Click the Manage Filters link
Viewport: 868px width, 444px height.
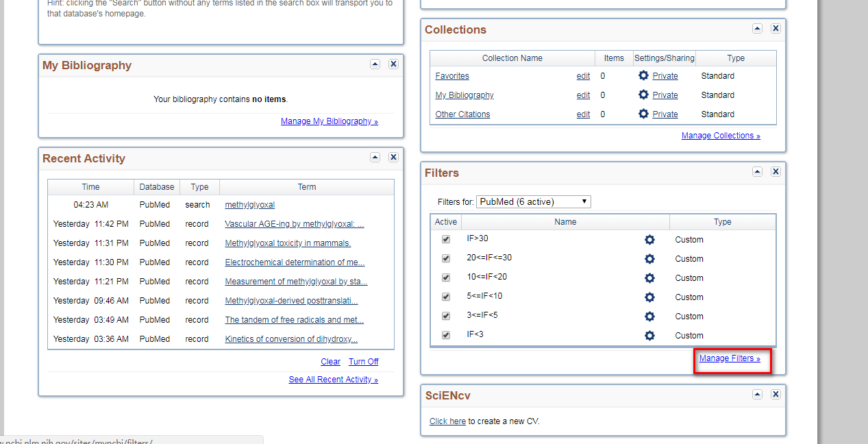click(730, 358)
